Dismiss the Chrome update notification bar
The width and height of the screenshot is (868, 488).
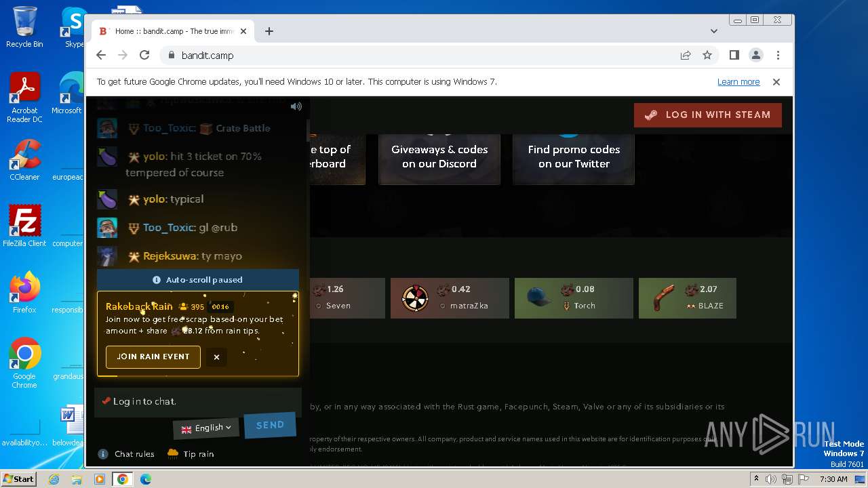click(x=776, y=82)
